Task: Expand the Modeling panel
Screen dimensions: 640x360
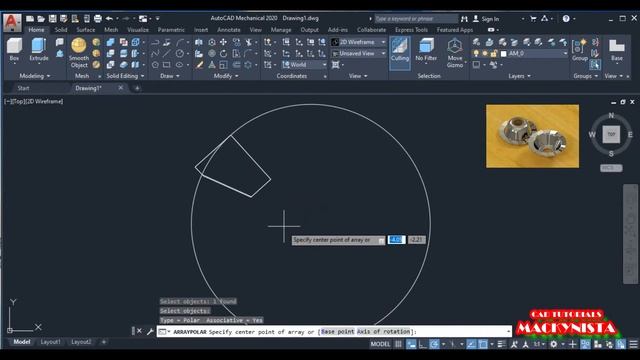Action: (35, 76)
